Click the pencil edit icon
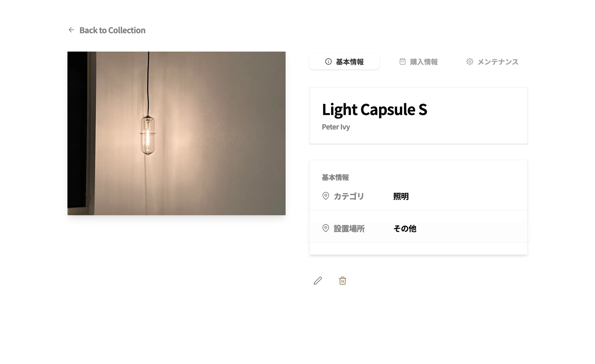Viewport: 595px width, 364px height. click(x=318, y=281)
